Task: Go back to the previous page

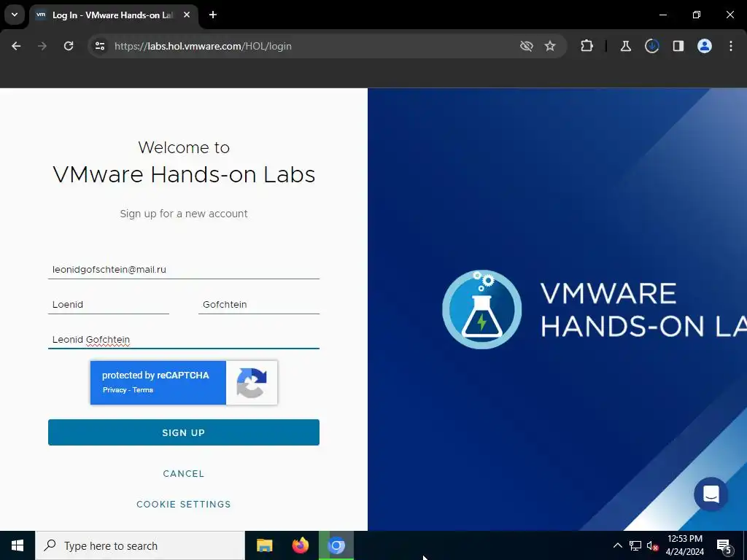Action: pyautogui.click(x=16, y=46)
